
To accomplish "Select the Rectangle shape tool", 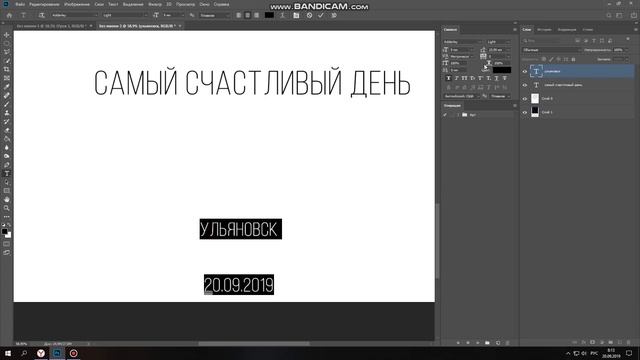I will (x=7, y=191).
